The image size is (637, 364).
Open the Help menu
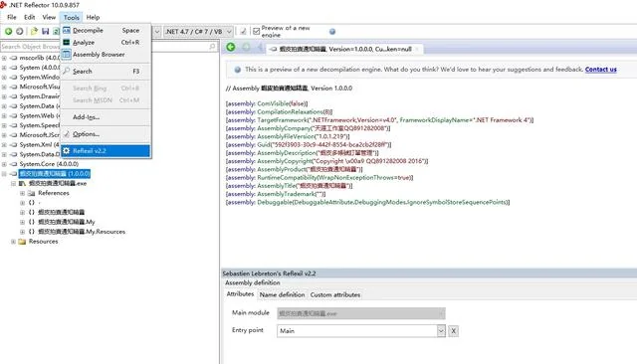93,17
